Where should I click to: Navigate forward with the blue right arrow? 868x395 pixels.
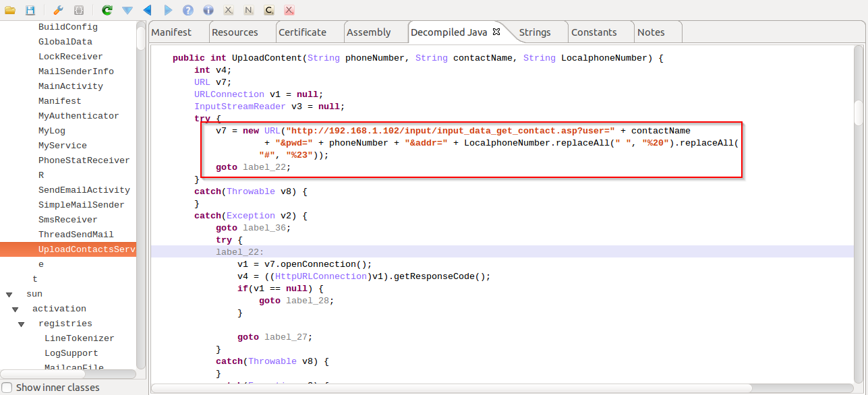click(x=168, y=10)
